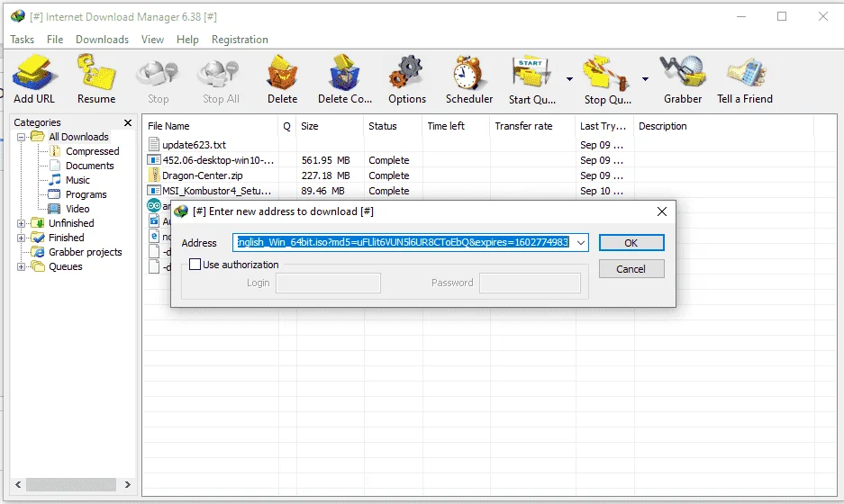Click the MSI_Kombustor4_Setup file icon
The height and width of the screenshot is (504, 844).
(x=154, y=191)
